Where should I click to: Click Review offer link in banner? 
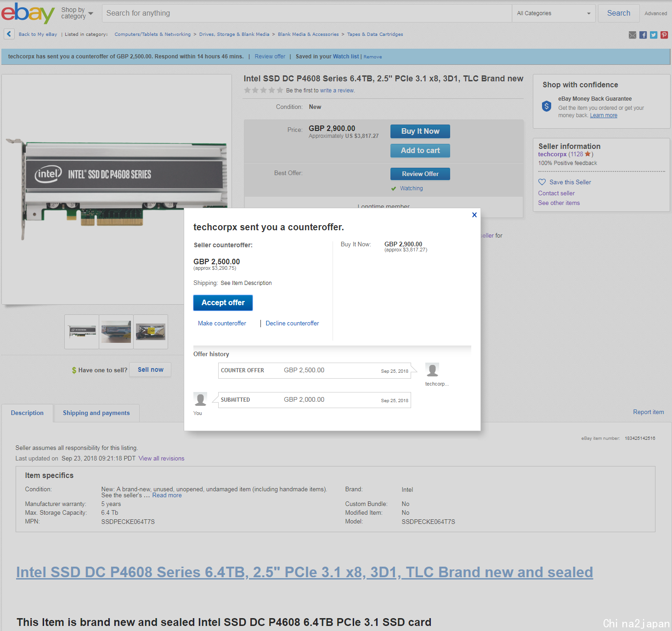pyautogui.click(x=270, y=57)
